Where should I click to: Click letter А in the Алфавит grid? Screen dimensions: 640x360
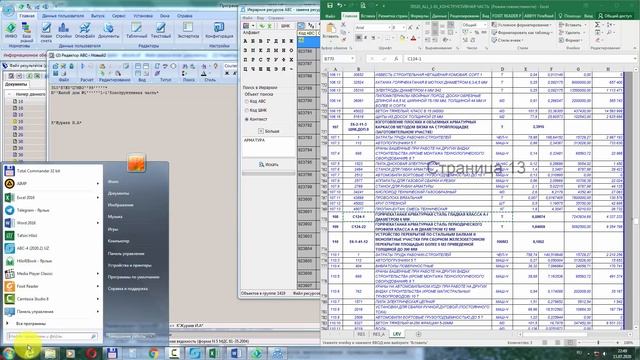pos(245,41)
